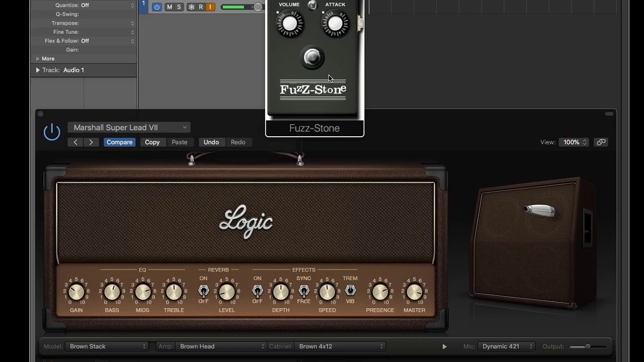Image resolution: width=644 pixels, height=362 pixels.
Task: Click the Undo button
Action: coord(211,142)
